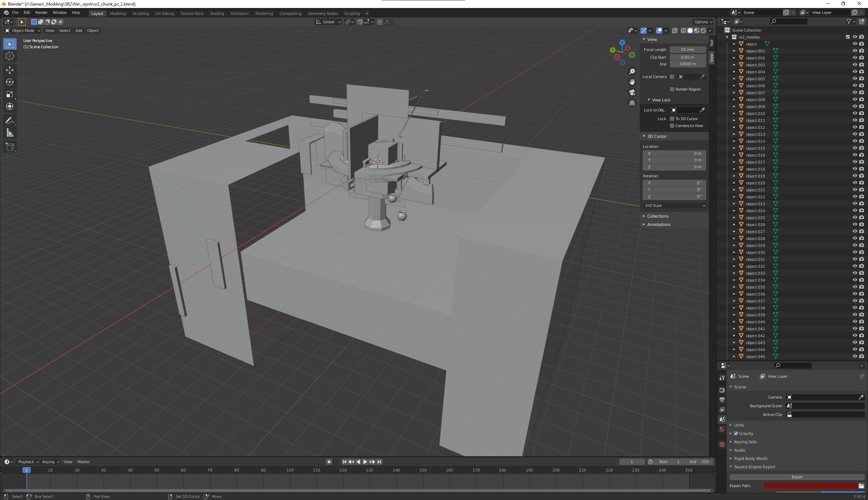Expand the Rigid Body World panel
This screenshot has width=868, height=500.
click(750, 458)
